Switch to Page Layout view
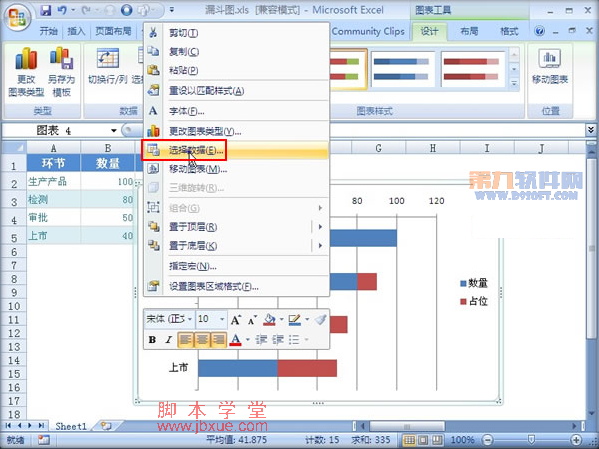This screenshot has height=449, width=599. (423, 440)
